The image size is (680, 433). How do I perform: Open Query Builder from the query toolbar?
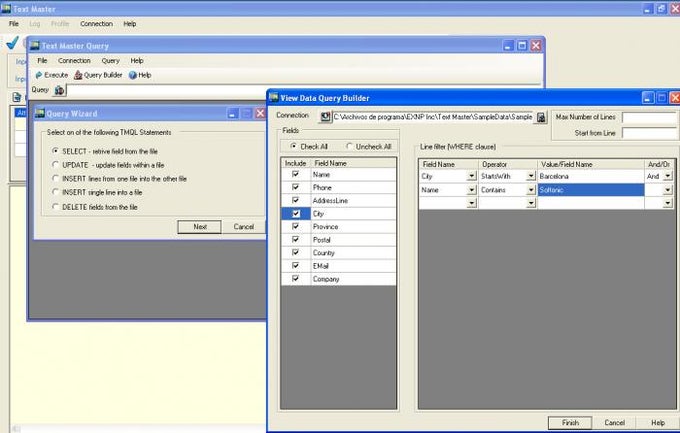point(98,75)
